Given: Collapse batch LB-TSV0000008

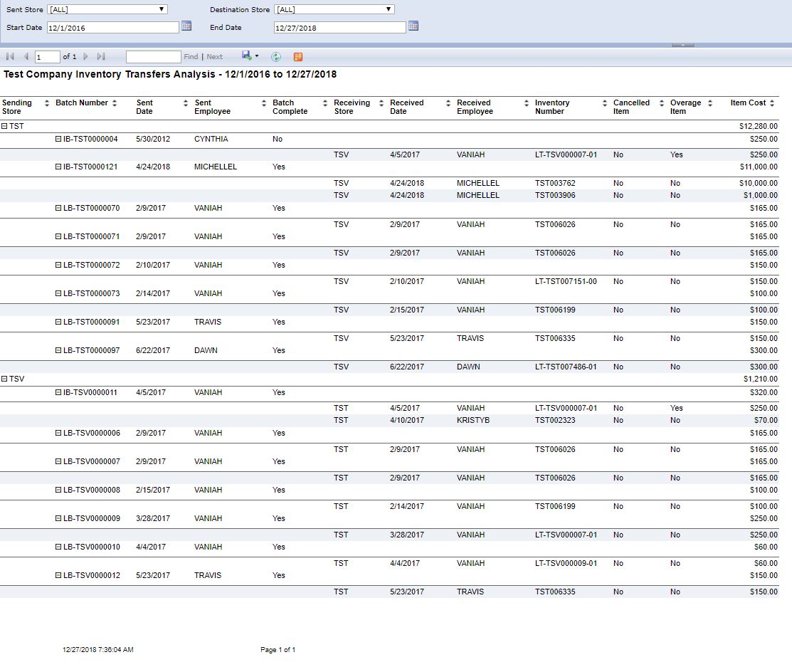Looking at the screenshot, I should point(58,490).
